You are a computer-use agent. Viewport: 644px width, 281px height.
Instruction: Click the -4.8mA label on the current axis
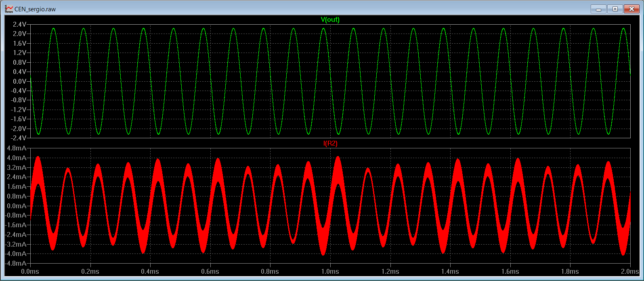coord(16,263)
